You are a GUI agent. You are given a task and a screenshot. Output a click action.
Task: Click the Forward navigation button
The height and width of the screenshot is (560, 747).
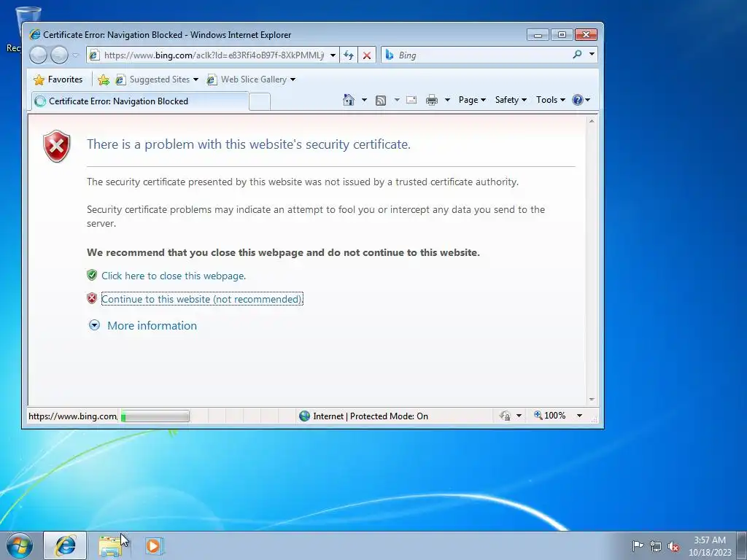coord(59,55)
